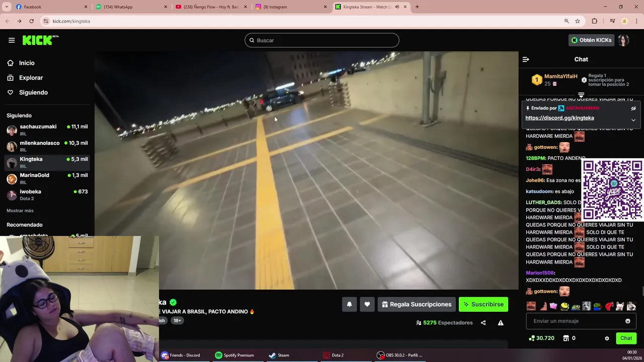
Task: Expand the gift leaderboard handle
Action: pos(581,95)
